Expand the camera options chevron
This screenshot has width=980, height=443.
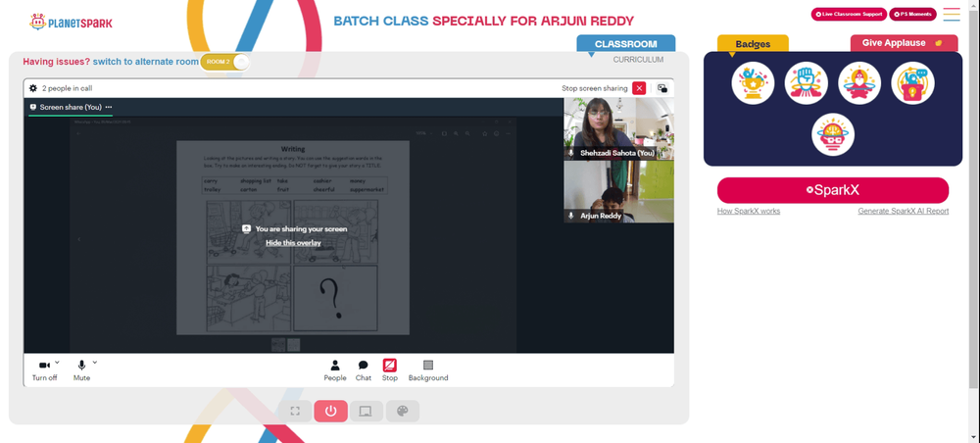[58, 362]
